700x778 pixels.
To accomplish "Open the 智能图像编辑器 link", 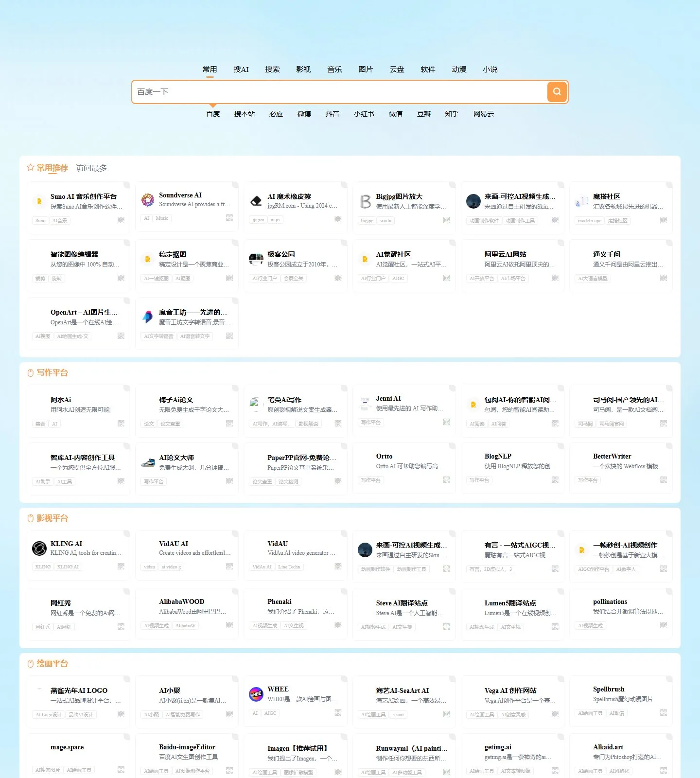I will tap(74, 254).
